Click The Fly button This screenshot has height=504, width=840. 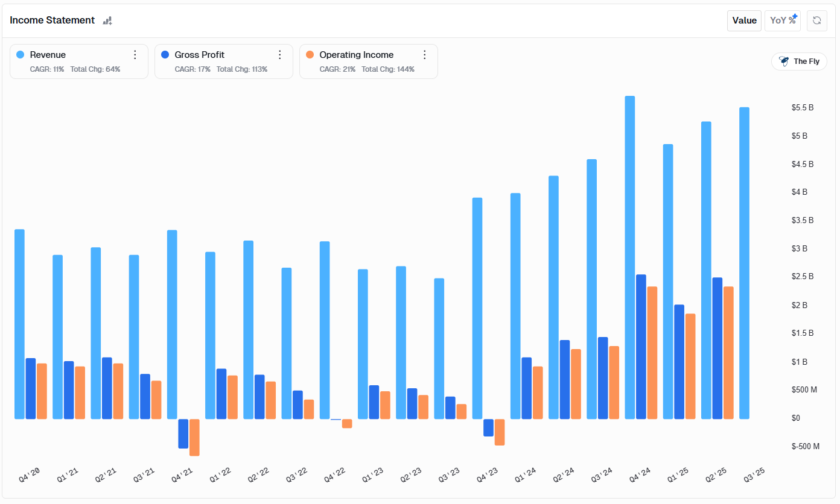[799, 61]
